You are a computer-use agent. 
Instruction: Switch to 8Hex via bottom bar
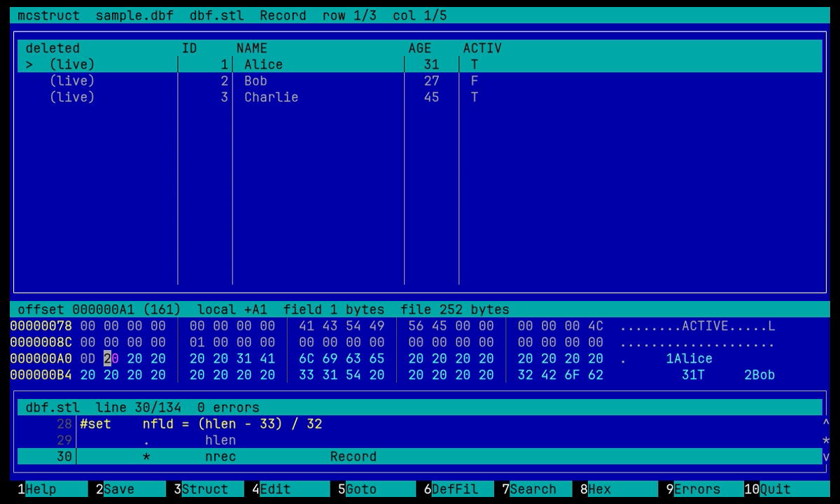tap(619, 489)
